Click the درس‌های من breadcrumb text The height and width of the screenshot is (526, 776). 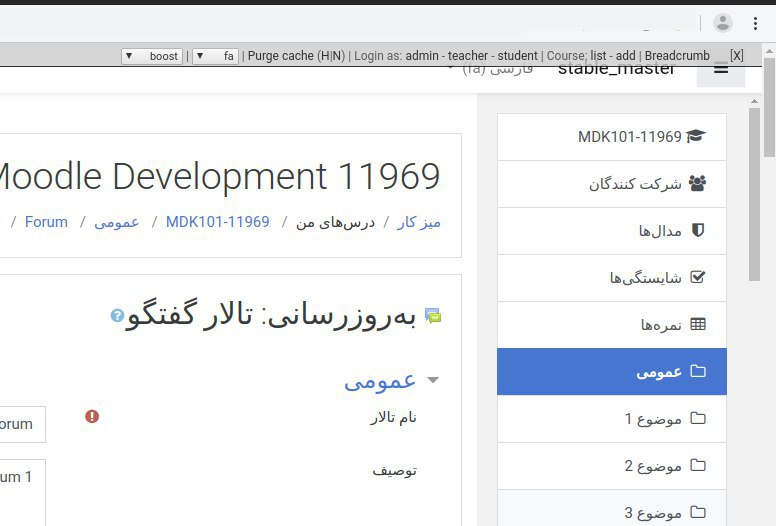pyautogui.click(x=335, y=222)
